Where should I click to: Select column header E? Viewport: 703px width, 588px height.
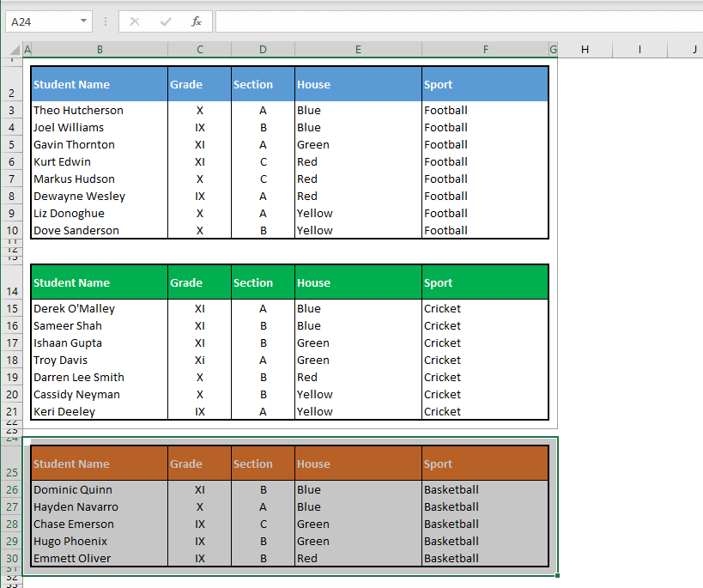click(x=358, y=49)
